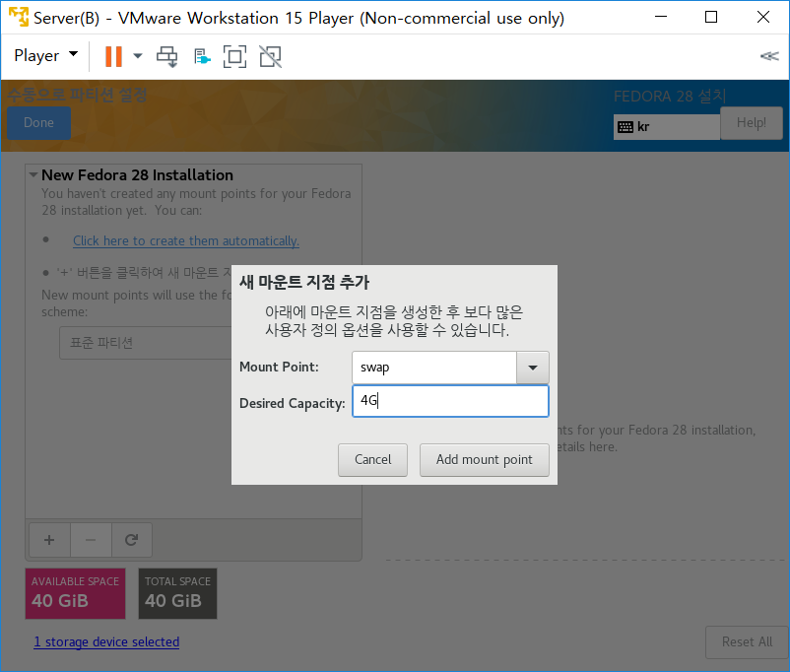Minimize the VMware Player window
This screenshot has width=790, height=672.
tap(661, 17)
